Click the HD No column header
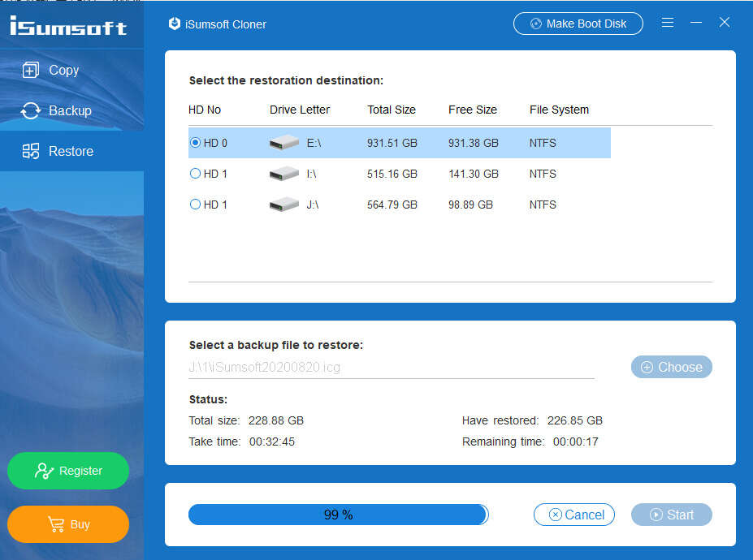This screenshot has width=753, height=560. pos(205,110)
